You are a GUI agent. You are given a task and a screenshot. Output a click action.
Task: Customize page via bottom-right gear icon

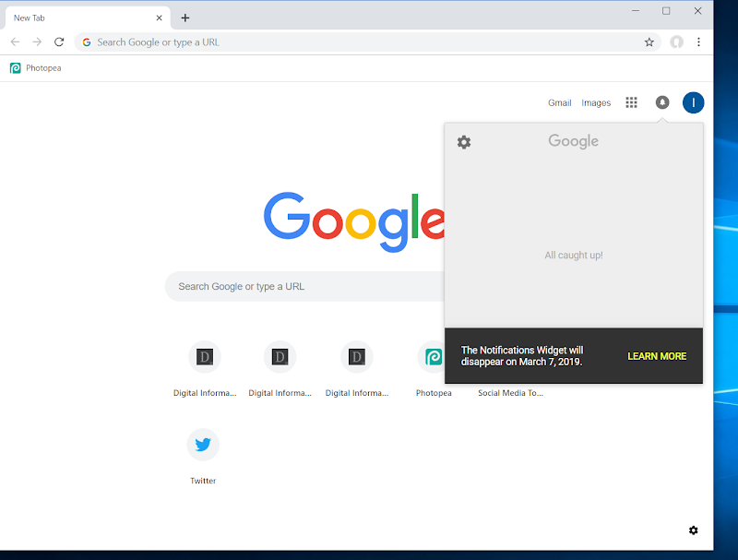(693, 530)
